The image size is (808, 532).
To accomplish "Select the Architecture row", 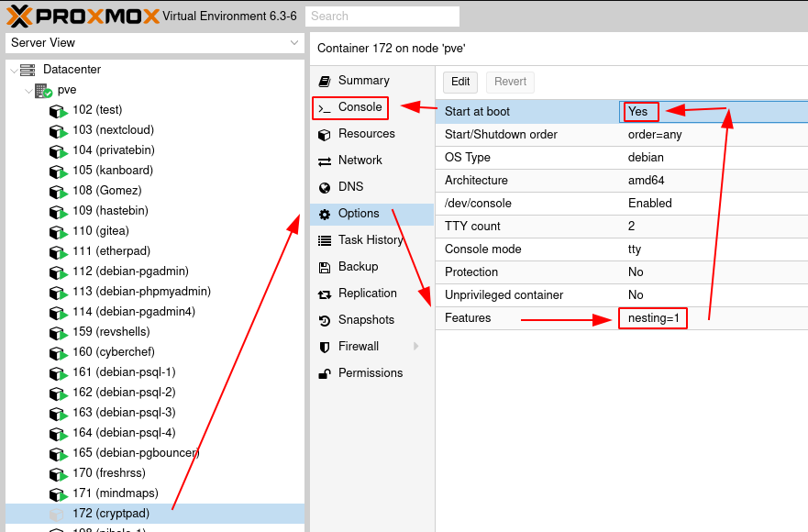I will pos(622,181).
